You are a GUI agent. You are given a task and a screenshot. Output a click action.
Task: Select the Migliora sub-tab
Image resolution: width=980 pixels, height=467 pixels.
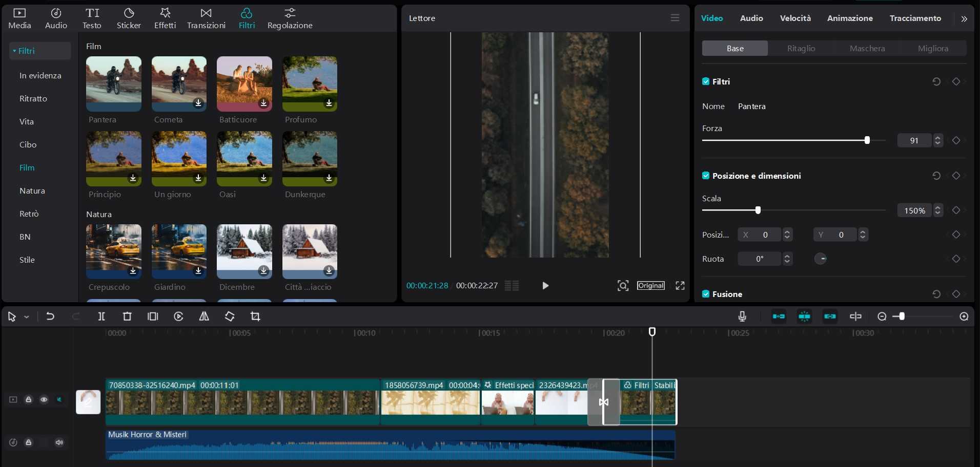(x=933, y=48)
